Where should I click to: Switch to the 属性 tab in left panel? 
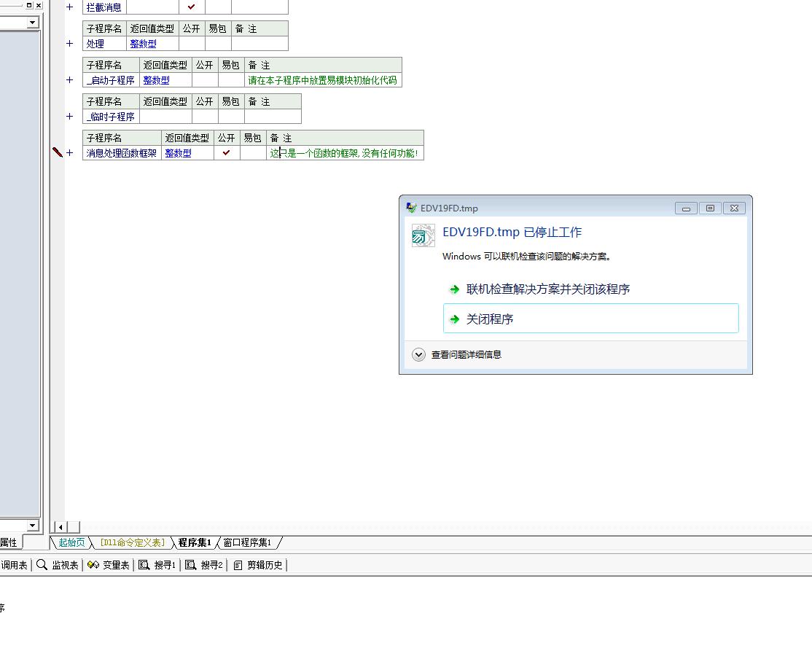[9, 542]
